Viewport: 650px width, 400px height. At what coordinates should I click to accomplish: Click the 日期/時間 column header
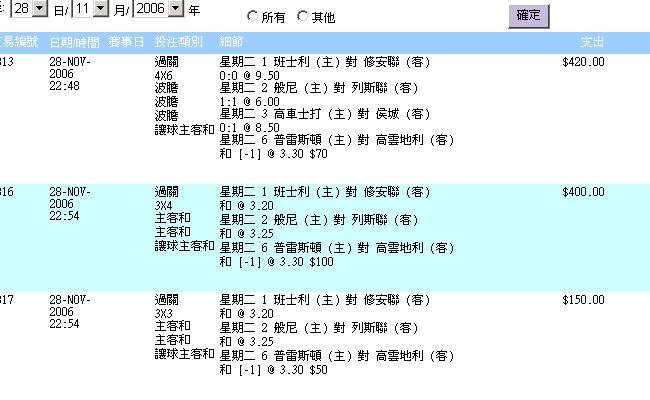coord(75,42)
